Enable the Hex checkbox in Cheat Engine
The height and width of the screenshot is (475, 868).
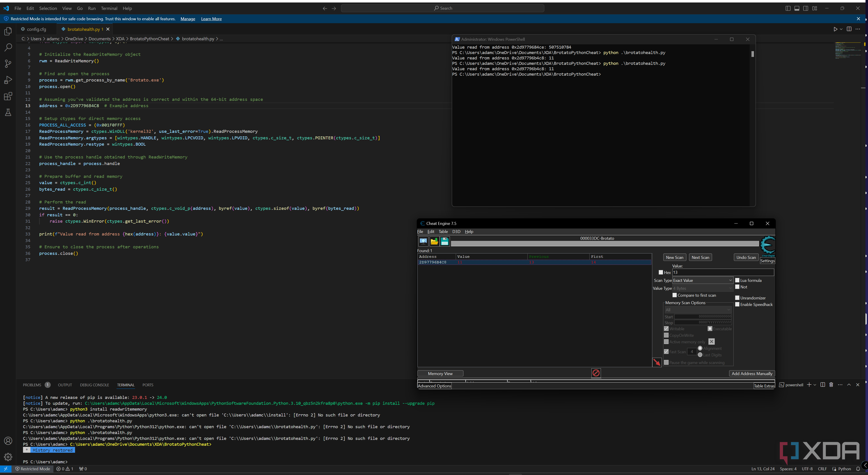point(660,272)
